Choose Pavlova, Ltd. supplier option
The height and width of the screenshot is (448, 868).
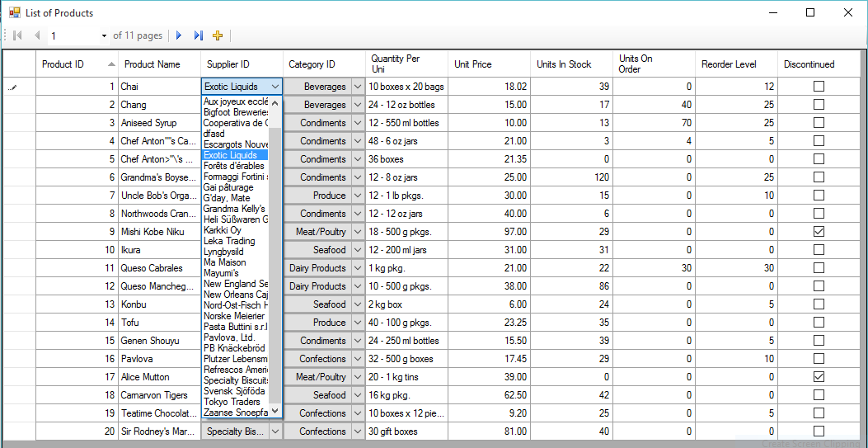pos(236,337)
